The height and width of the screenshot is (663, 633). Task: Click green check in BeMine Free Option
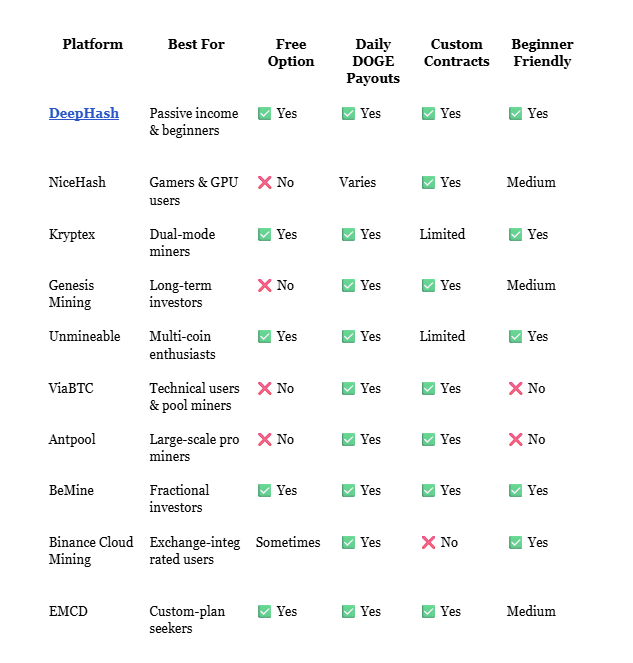point(265,491)
